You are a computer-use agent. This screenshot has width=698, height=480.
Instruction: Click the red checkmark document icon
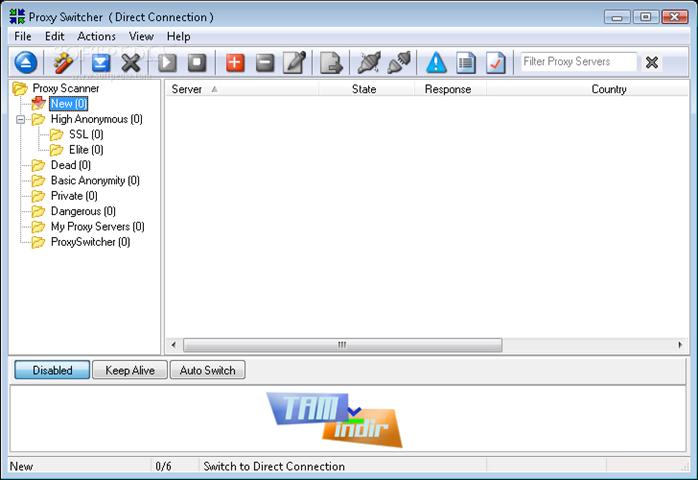[x=495, y=62]
